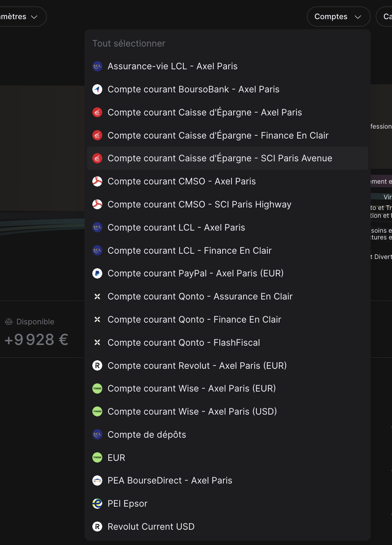
Task: Pick Compte courant Wise - Axel Paris (EUR)
Action: click(191, 389)
